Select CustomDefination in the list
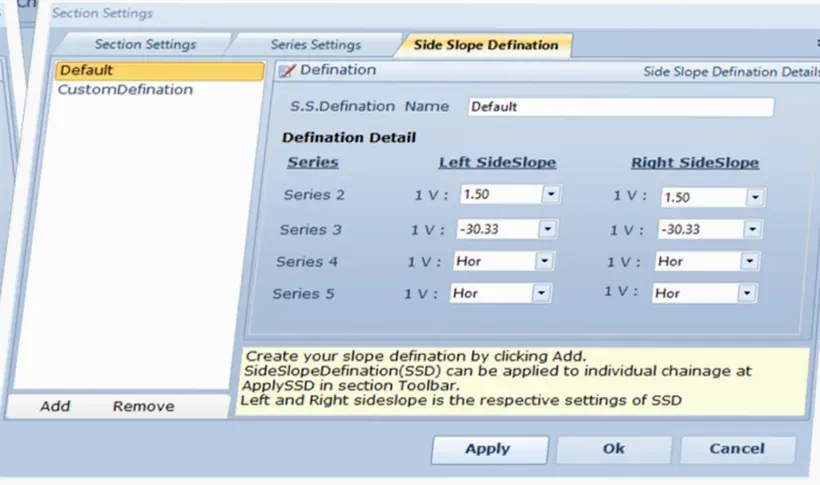This screenshot has width=820, height=485. click(x=126, y=89)
